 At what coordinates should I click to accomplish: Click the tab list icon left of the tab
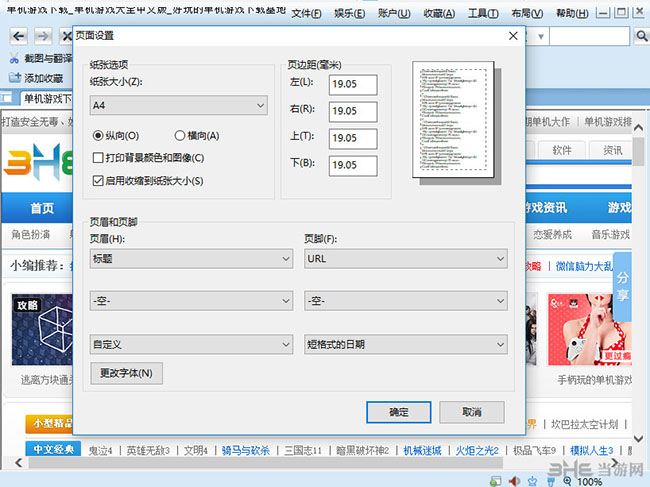click(7, 98)
